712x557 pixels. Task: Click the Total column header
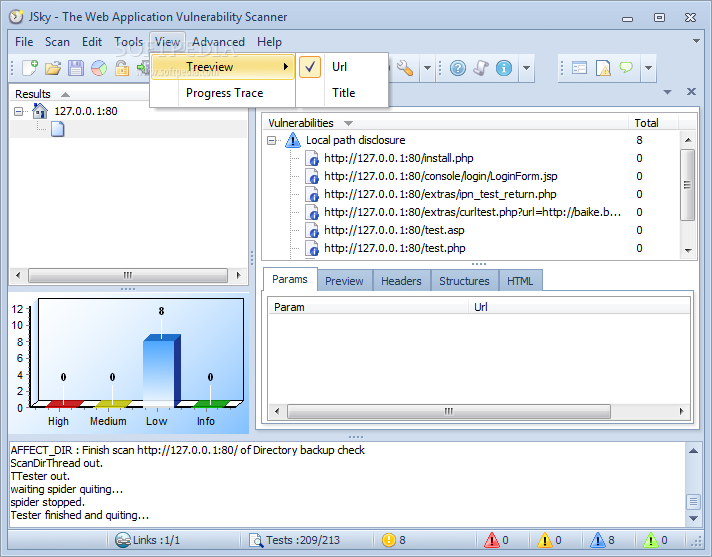653,123
